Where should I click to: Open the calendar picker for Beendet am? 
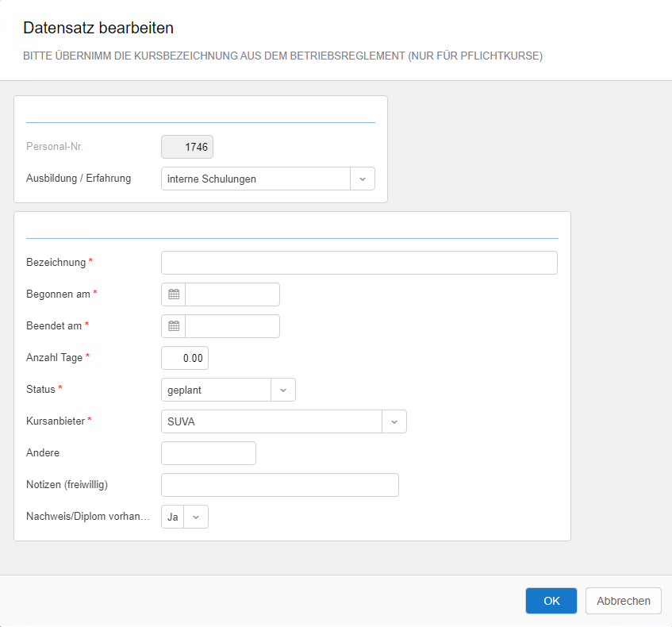pos(173,325)
